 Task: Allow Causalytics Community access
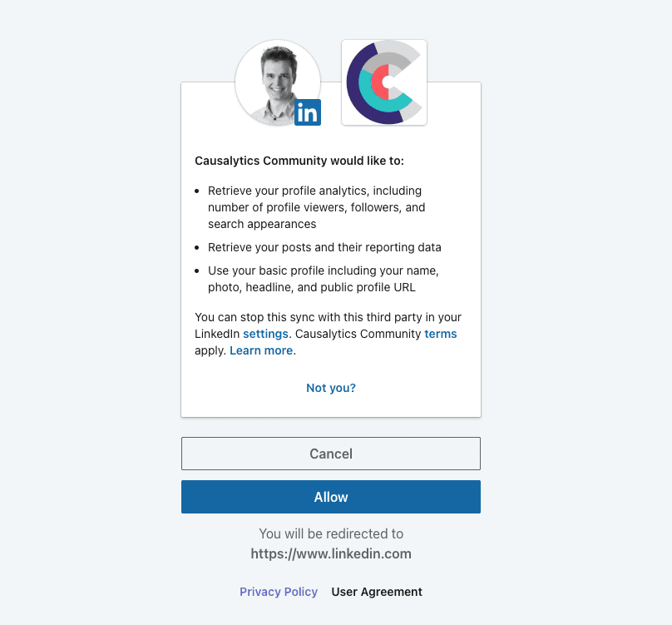tap(331, 497)
